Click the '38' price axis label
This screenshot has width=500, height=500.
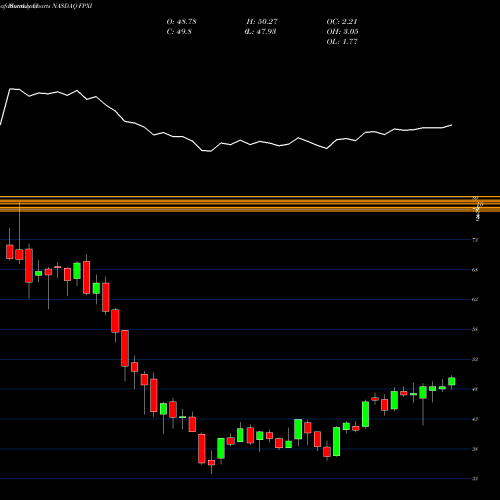tap(475, 449)
